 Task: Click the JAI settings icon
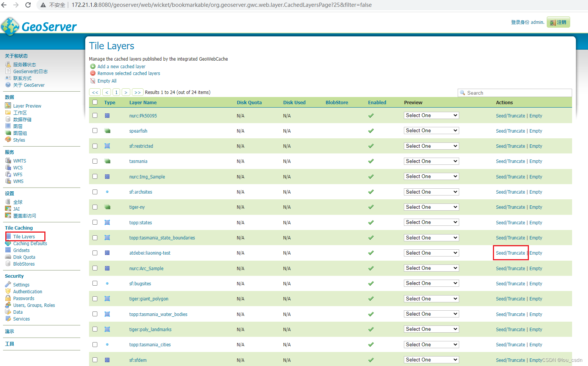[8, 208]
